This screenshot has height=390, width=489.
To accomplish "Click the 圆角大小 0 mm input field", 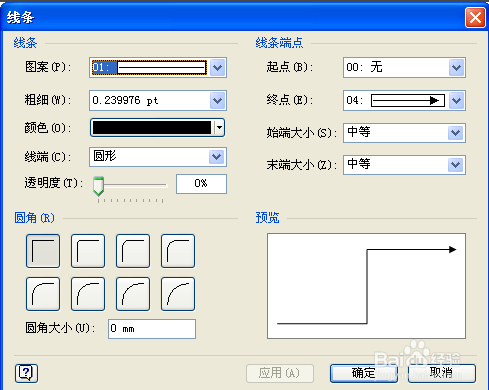I will 152,329.
